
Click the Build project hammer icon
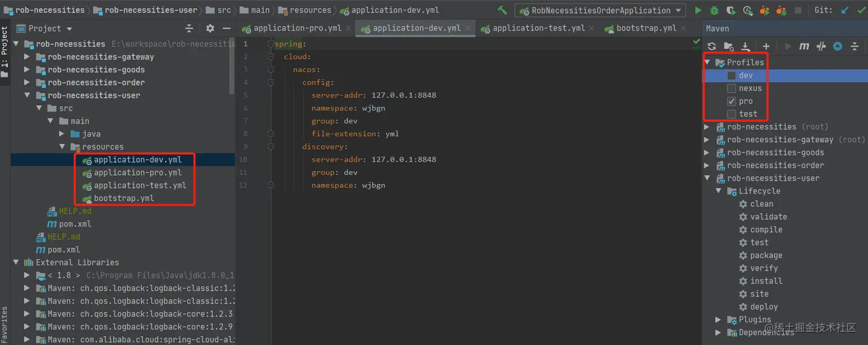click(502, 10)
